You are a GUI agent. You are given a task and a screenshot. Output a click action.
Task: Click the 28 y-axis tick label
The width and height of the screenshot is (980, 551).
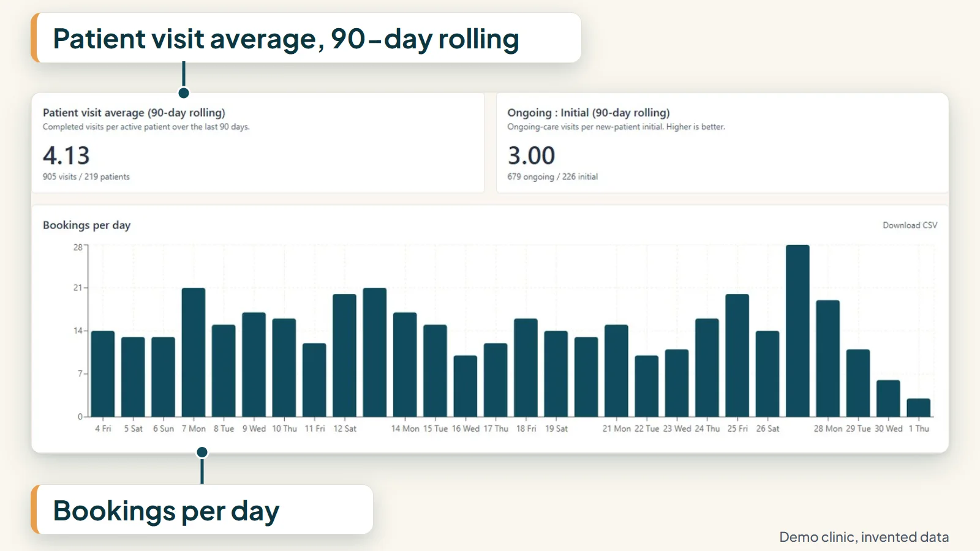(78, 247)
